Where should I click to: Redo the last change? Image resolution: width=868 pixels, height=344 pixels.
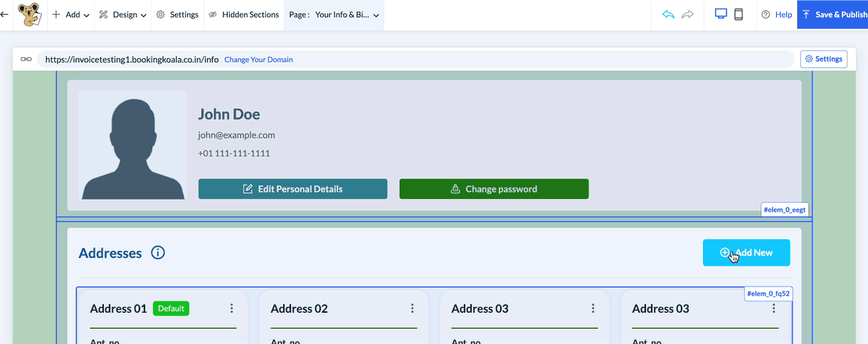click(687, 14)
